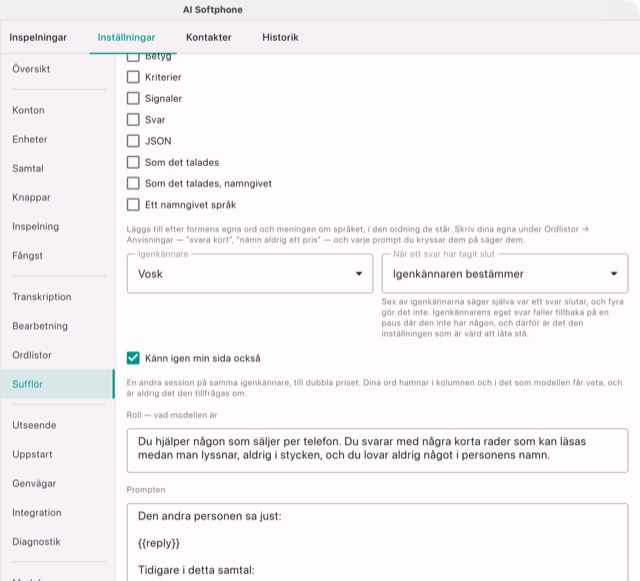Select Bearbetning in the sidebar
This screenshot has height=581, width=640.
pyautogui.click(x=57, y=326)
